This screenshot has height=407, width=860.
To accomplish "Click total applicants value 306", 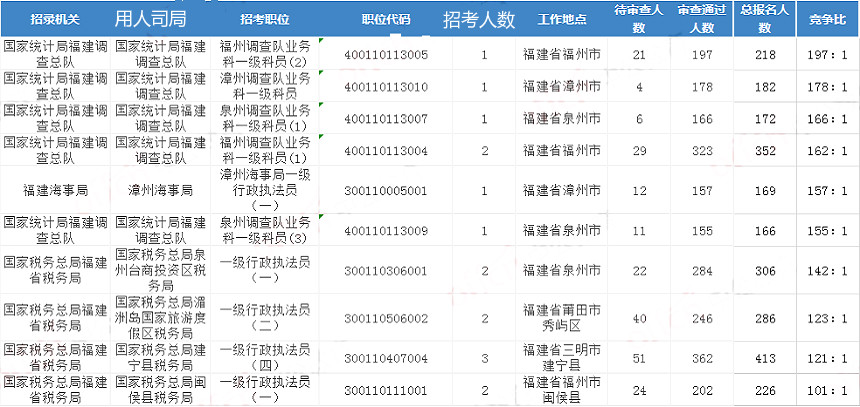I will [765, 271].
